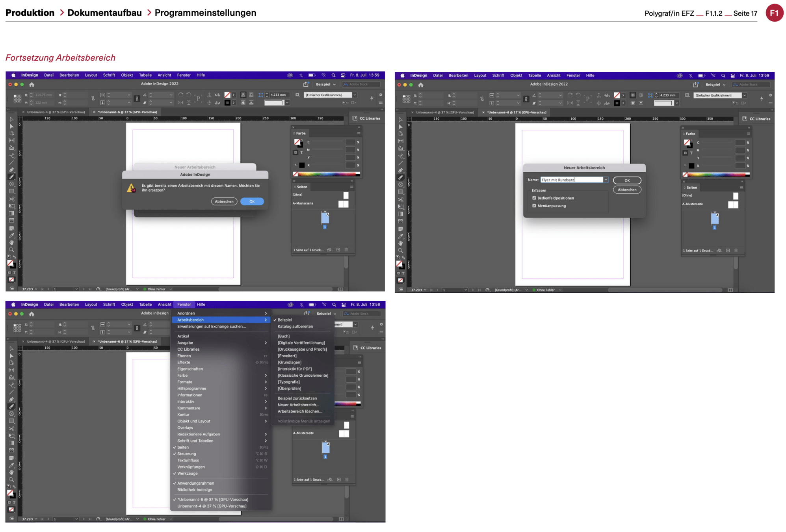
Task: Click Abbrechen in the Neuer Arbeitsbereich name dialog
Action: 627,190
